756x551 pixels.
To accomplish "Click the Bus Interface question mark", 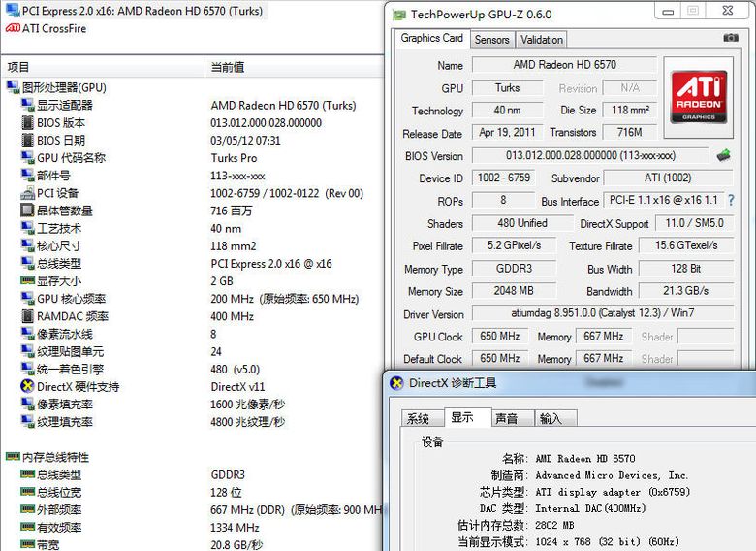I will pyautogui.click(x=732, y=200).
